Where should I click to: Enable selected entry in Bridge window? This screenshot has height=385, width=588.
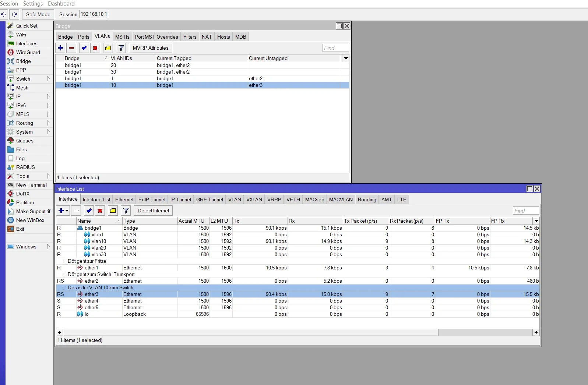click(84, 48)
